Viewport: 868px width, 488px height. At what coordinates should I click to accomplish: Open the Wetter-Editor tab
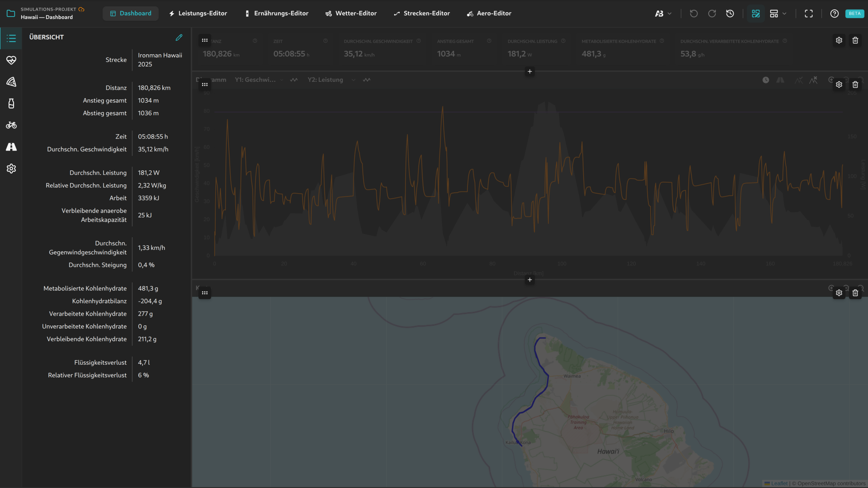[351, 14]
